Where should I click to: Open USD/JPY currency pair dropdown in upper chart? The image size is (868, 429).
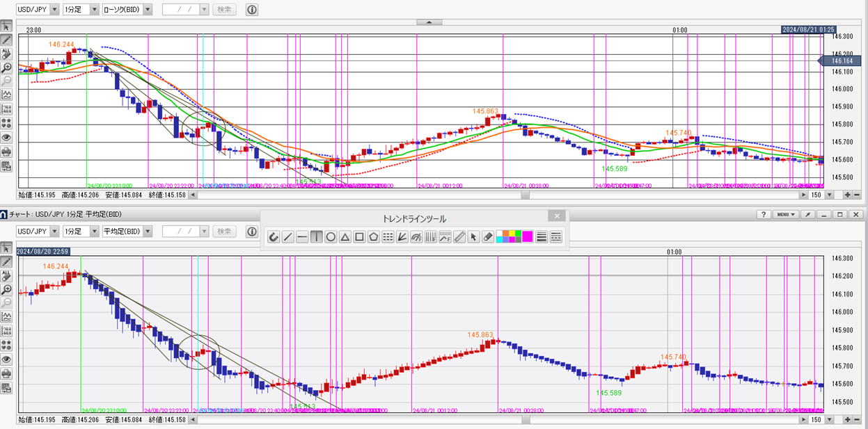coord(38,10)
